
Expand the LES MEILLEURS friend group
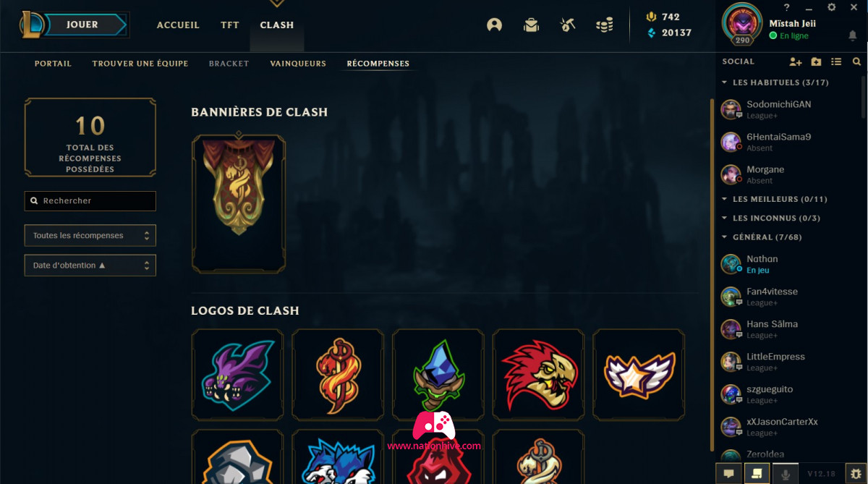[x=775, y=199]
